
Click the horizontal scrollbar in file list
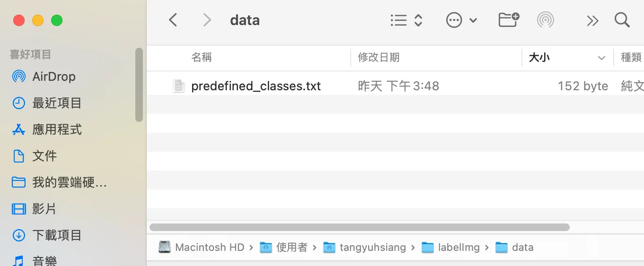coord(360,227)
